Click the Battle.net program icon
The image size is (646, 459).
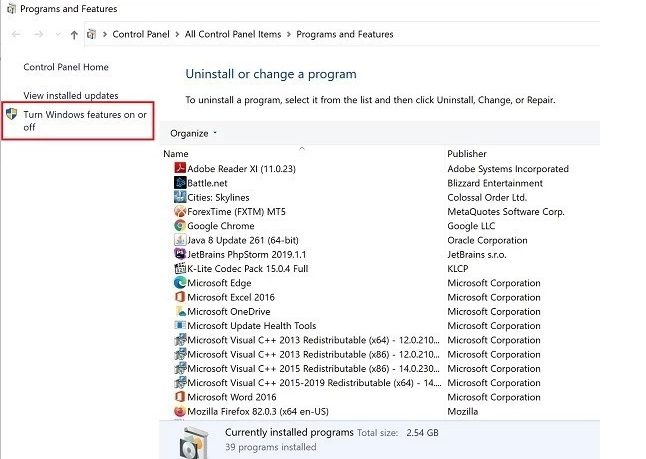(180, 183)
